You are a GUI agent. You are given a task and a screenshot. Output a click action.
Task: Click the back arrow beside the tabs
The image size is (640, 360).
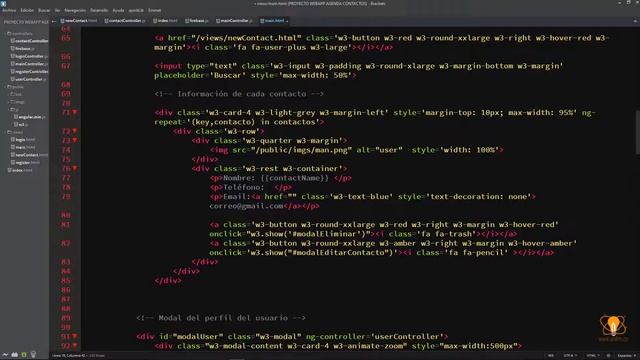(x=53, y=21)
